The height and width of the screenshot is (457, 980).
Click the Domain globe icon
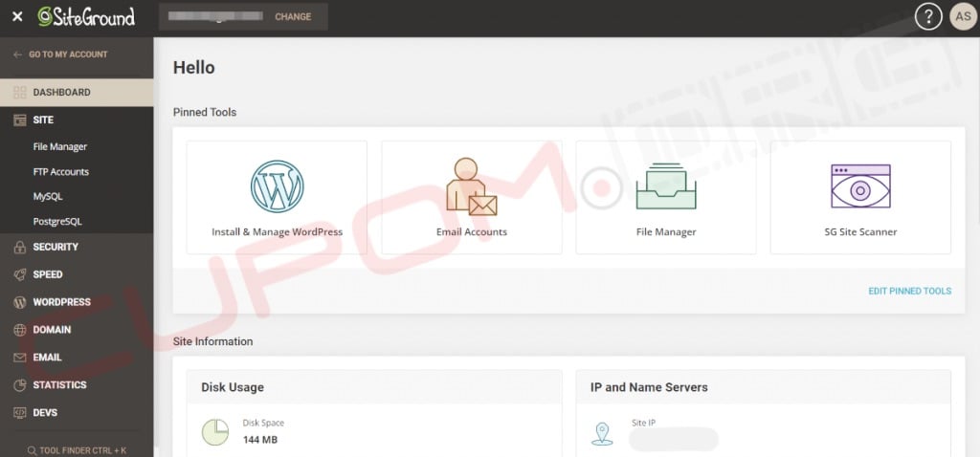(x=20, y=330)
